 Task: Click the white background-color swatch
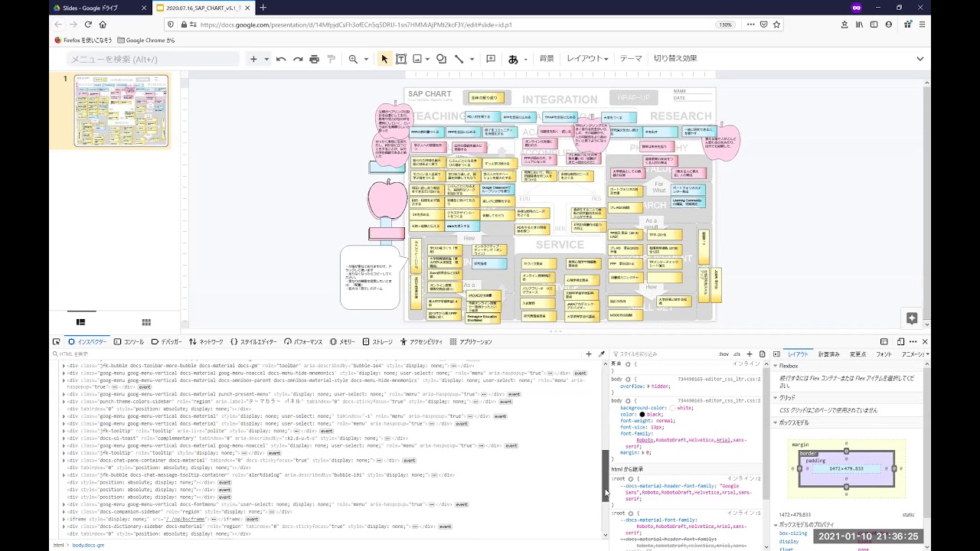click(x=673, y=408)
